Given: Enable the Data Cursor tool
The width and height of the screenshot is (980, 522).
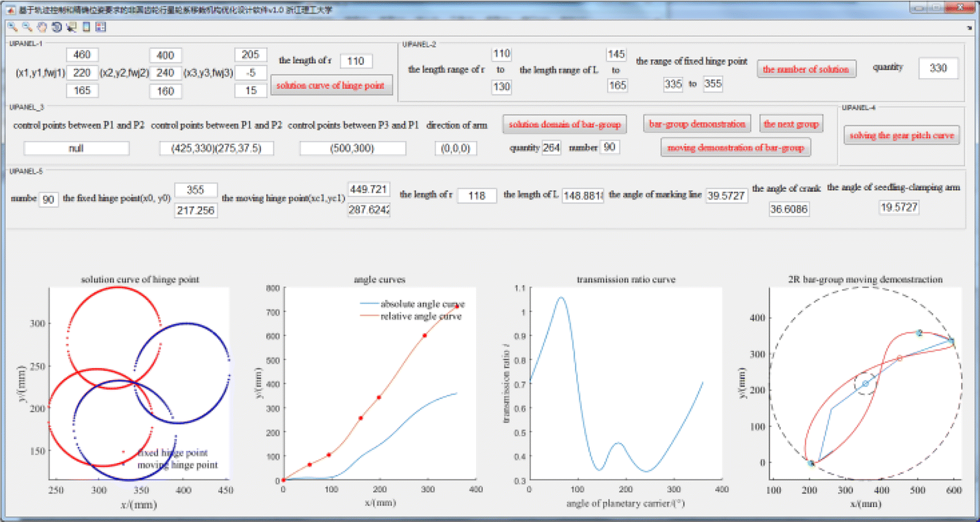Looking at the screenshot, I should (x=71, y=27).
